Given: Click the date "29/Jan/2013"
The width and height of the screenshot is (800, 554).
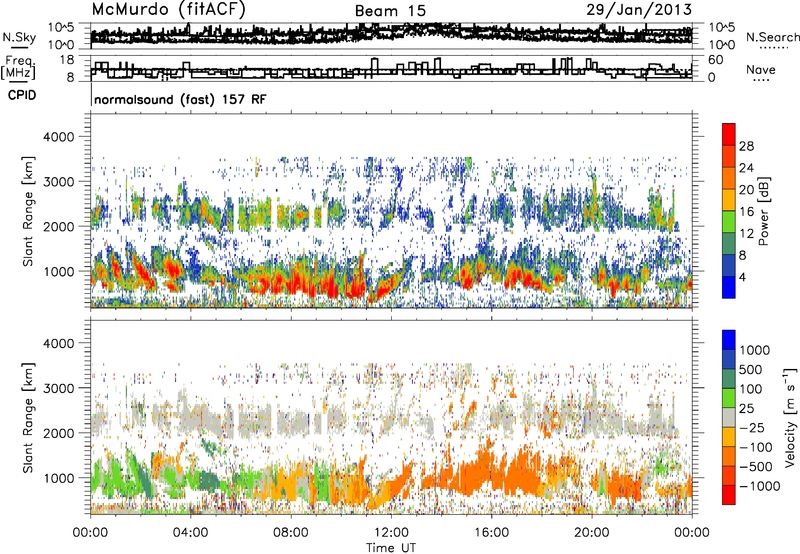Looking at the screenshot, I should (639, 10).
